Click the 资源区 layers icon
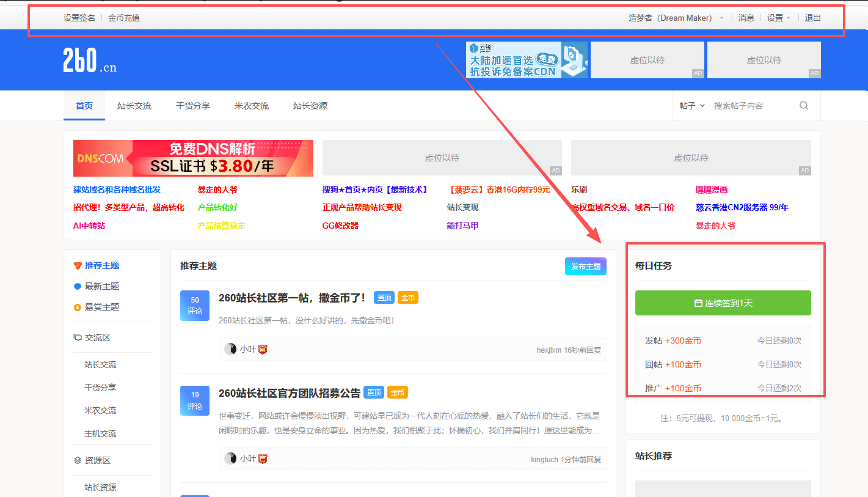This screenshot has height=497, width=868. 78,460
